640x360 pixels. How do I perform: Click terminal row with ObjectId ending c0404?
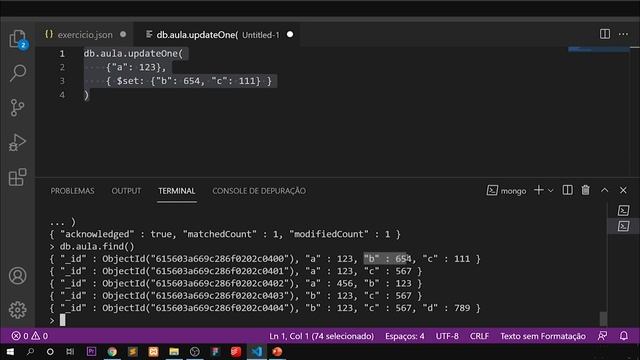pyautogui.click(x=265, y=308)
